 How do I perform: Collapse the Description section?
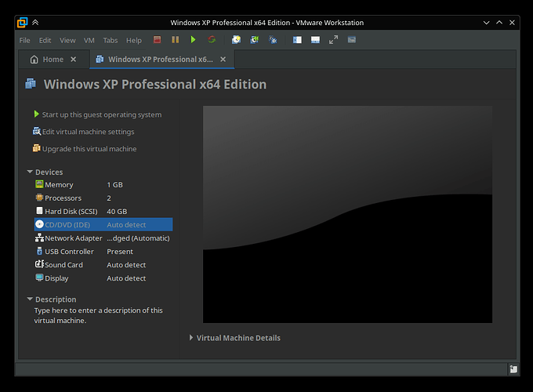[x=30, y=299]
